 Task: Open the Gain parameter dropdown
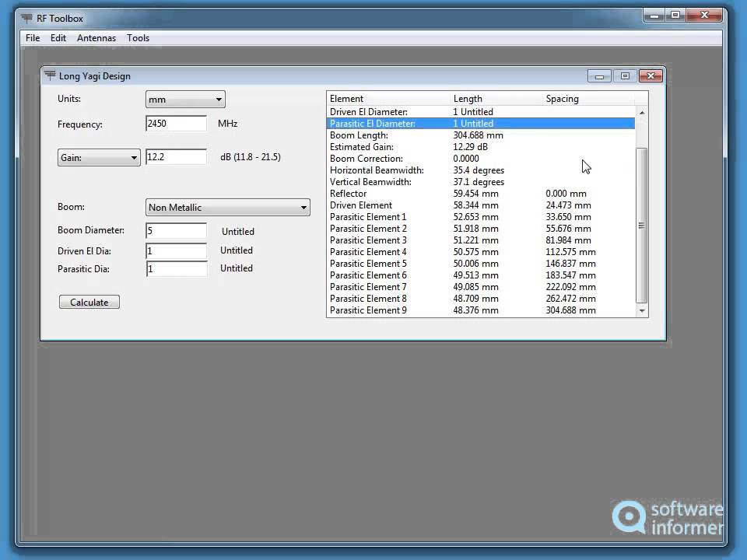(99, 158)
